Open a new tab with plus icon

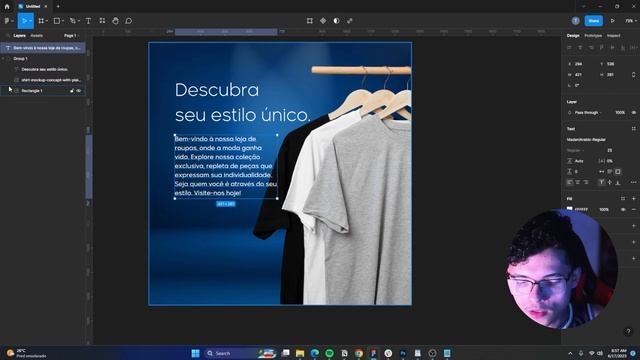click(58, 7)
